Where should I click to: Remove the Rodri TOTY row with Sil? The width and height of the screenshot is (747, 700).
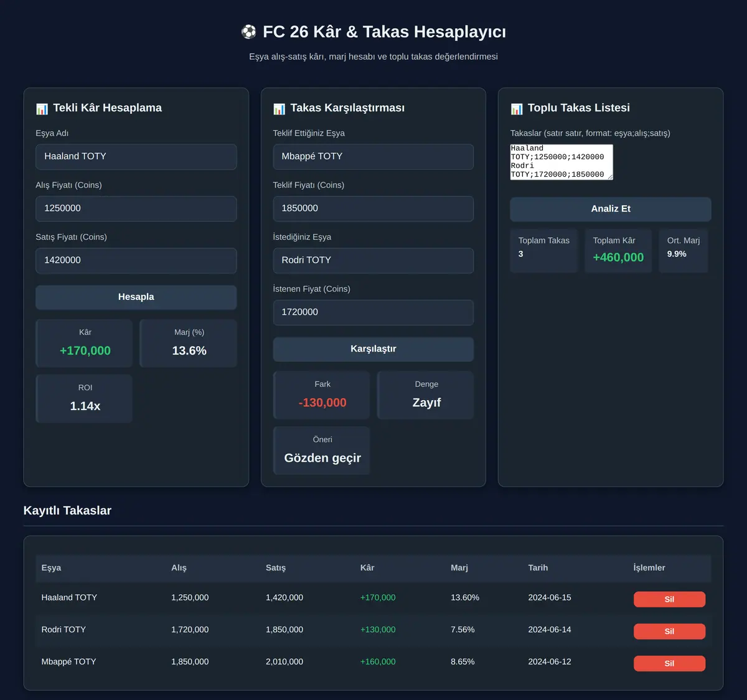pyautogui.click(x=669, y=631)
